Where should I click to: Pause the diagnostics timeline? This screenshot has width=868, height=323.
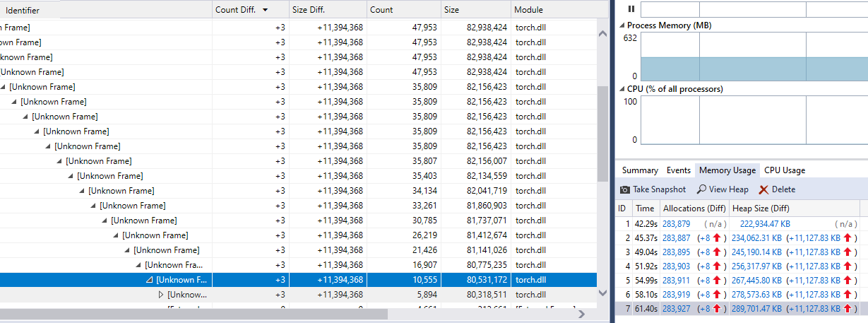(631, 9)
